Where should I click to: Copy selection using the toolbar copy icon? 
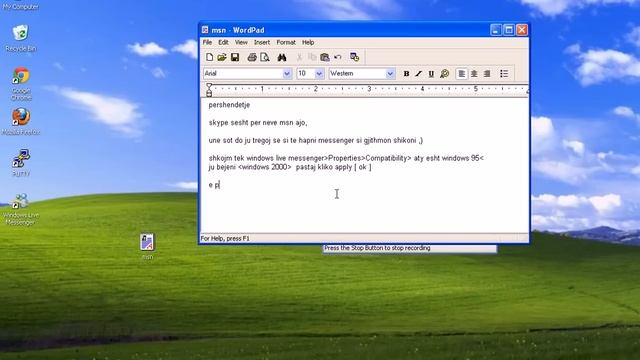[312, 58]
